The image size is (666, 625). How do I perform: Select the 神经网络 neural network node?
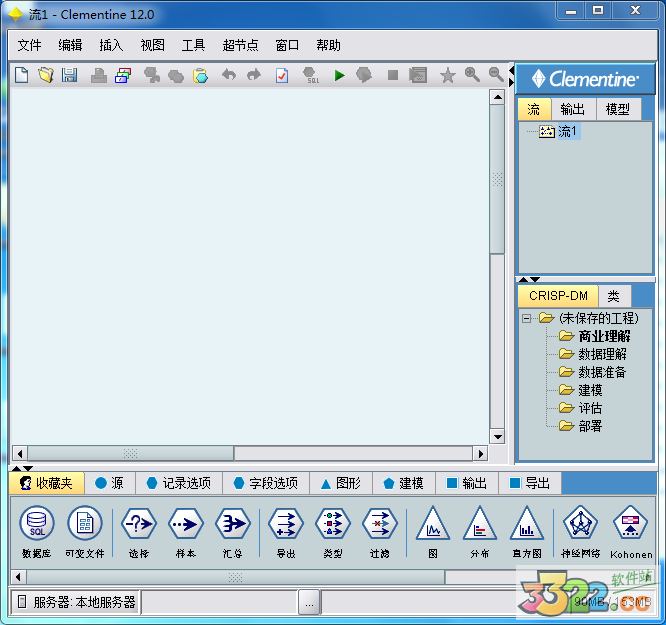(x=580, y=532)
